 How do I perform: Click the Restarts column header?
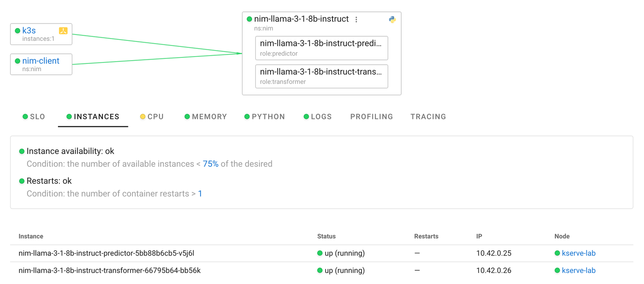click(x=426, y=236)
